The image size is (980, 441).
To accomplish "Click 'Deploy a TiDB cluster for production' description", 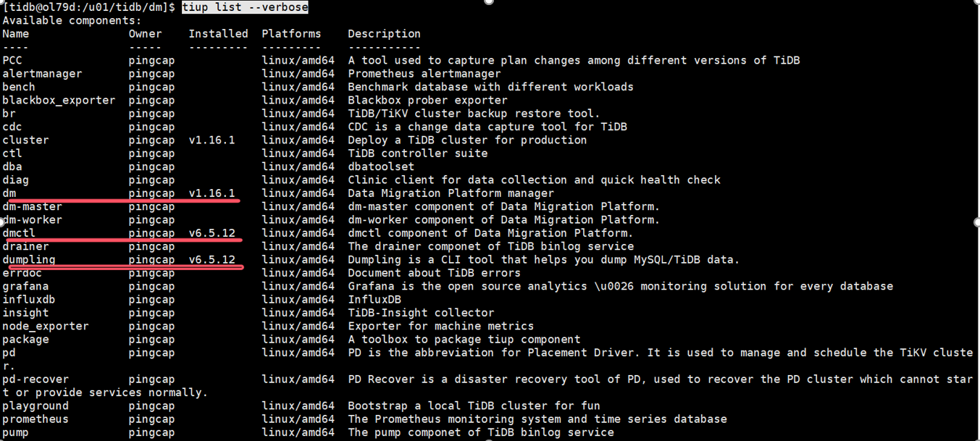I will 467,140.
